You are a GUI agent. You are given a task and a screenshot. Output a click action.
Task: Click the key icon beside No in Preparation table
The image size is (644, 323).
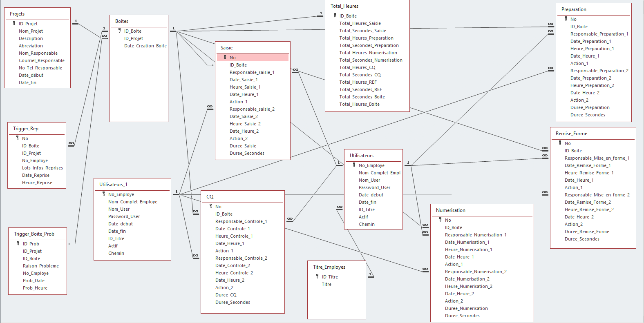tap(566, 19)
